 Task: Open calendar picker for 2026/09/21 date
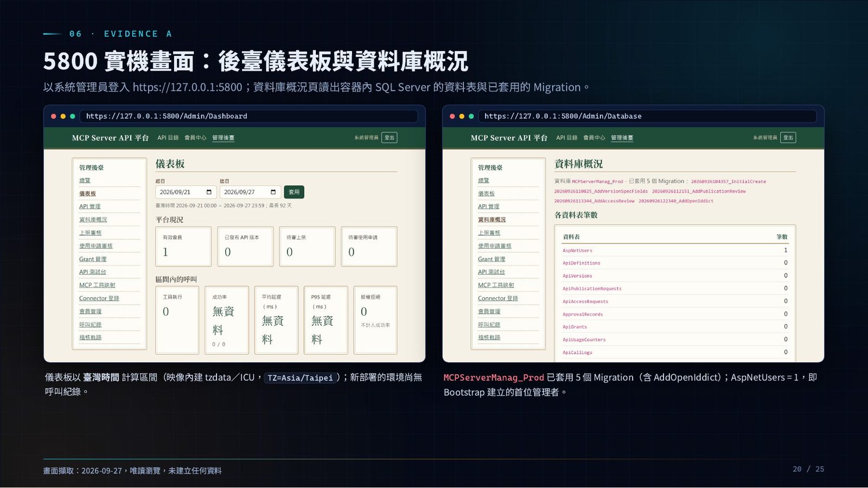[209, 192]
